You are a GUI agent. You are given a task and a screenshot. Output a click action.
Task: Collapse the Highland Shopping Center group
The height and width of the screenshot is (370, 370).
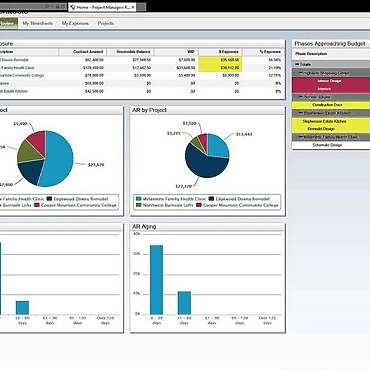click(301, 72)
